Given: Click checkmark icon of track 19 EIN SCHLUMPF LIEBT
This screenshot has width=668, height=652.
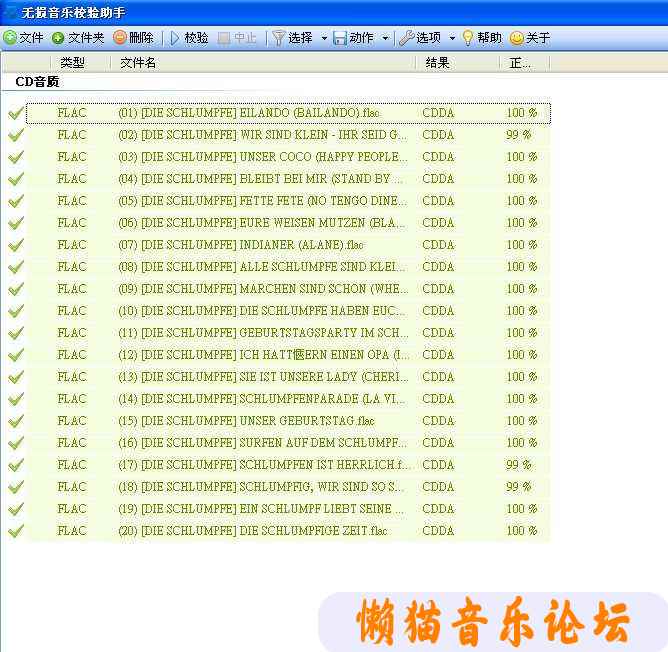Looking at the screenshot, I should click(16, 509).
